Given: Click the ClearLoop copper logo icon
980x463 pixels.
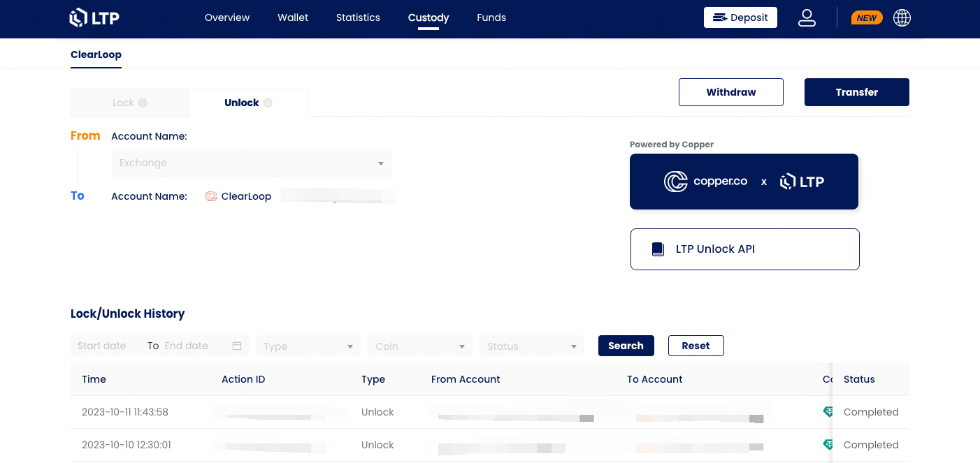Looking at the screenshot, I should tap(211, 196).
